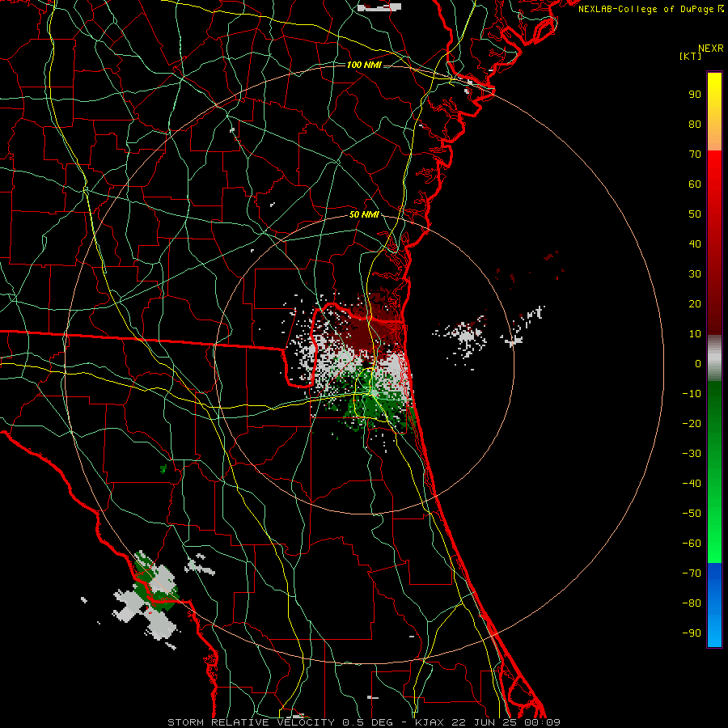
Task: Click the 100 NMI range ring label
Action: [364, 65]
